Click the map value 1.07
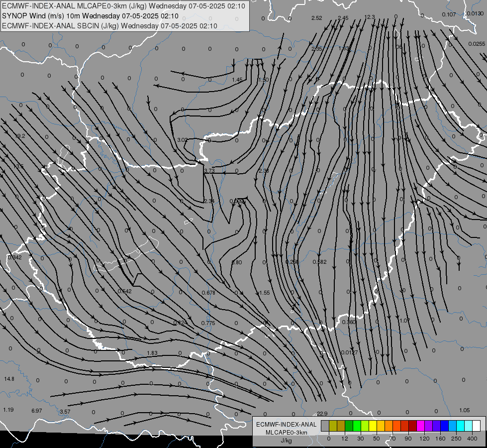 point(405,321)
